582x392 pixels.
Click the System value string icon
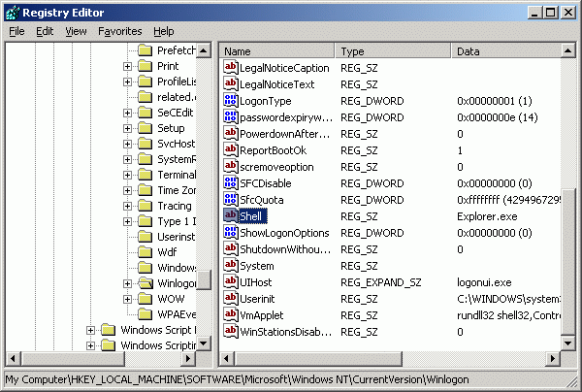pyautogui.click(x=231, y=266)
